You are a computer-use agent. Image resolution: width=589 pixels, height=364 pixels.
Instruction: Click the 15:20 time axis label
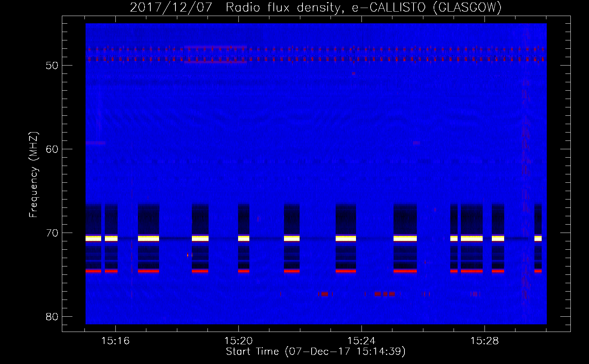[x=238, y=341]
